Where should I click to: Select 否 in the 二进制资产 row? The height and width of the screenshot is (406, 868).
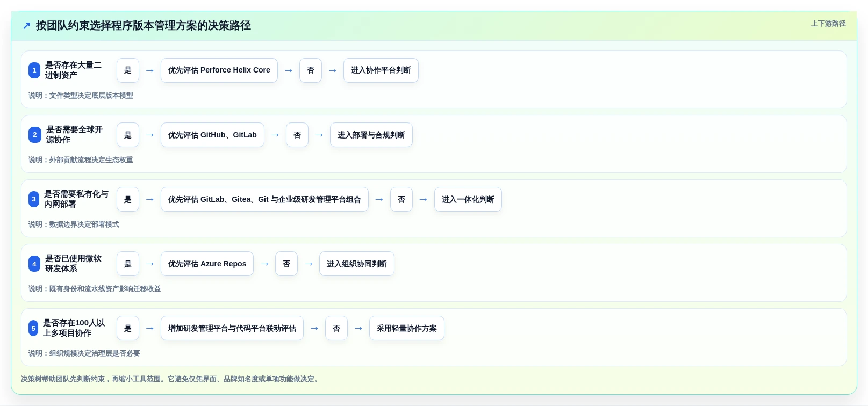click(311, 70)
